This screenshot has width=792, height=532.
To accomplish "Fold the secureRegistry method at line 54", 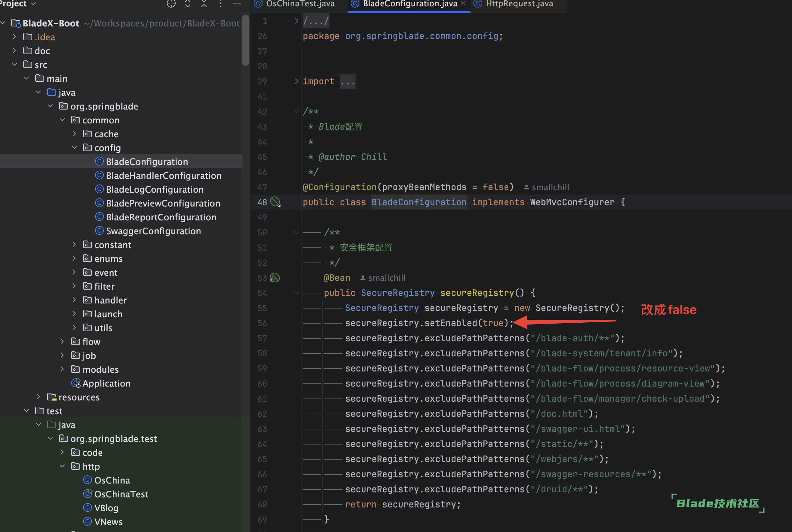I will click(297, 293).
